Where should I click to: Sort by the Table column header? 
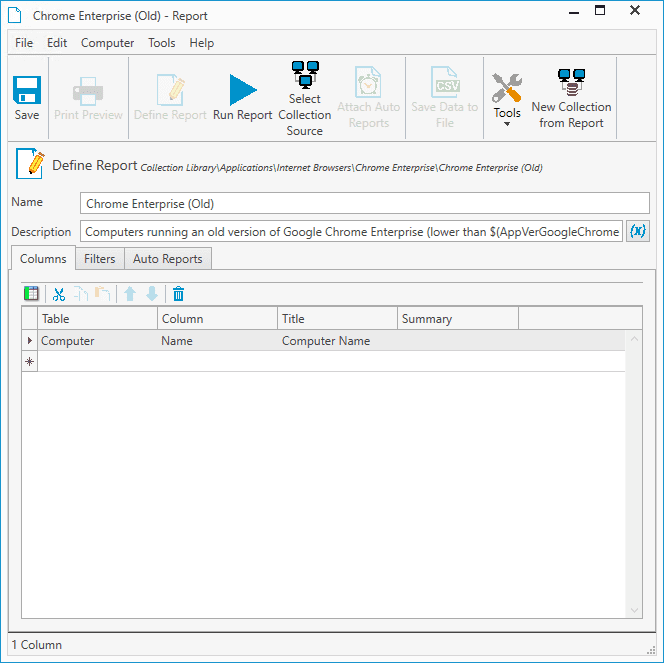pos(97,318)
